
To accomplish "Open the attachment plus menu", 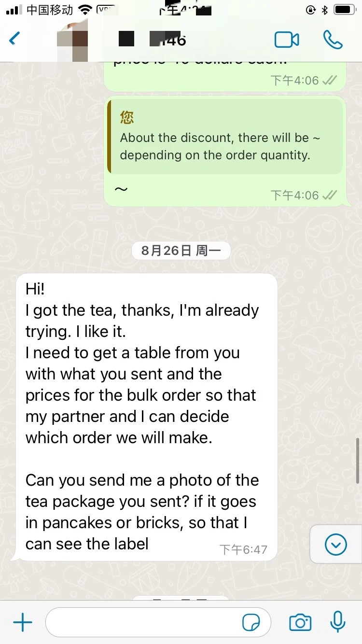I will tap(22, 623).
